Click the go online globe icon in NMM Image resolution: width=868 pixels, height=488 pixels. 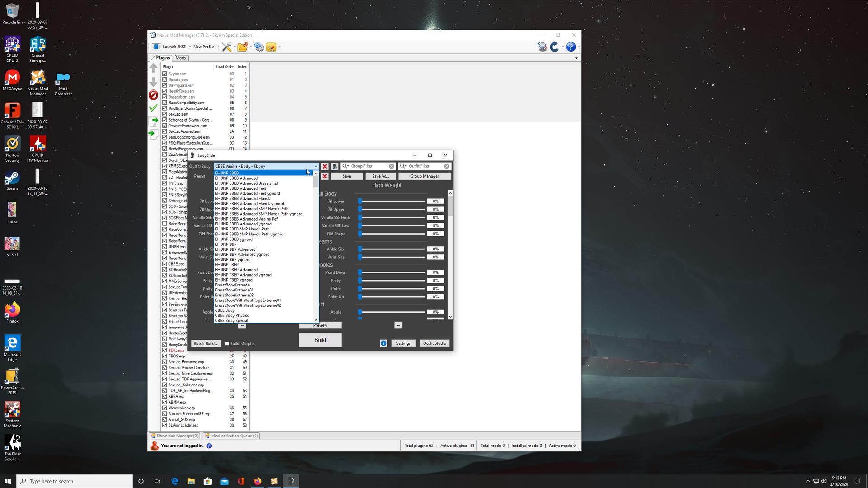click(x=542, y=47)
